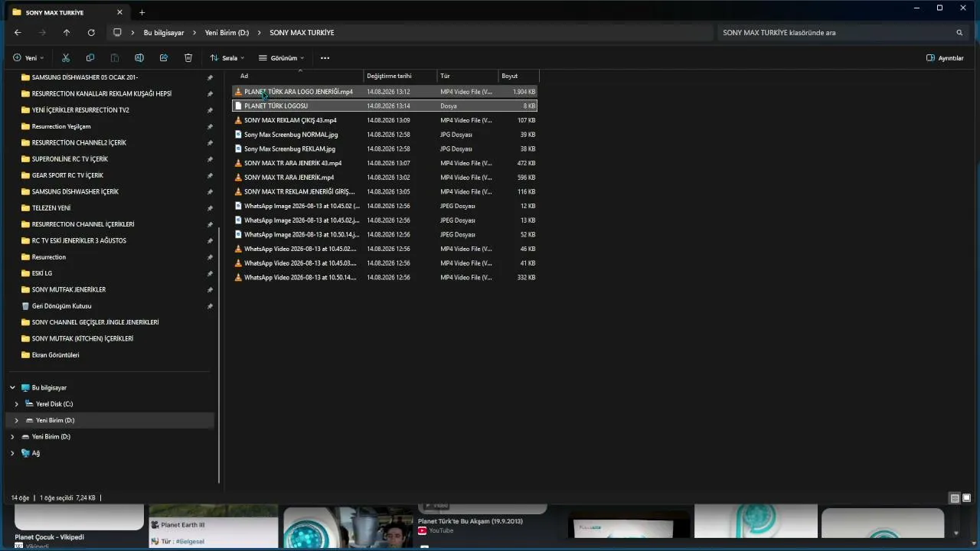Click Recycle Bin icon for Geri Dönüşüm Kutusu
This screenshot has height=551, width=980.
25,306
